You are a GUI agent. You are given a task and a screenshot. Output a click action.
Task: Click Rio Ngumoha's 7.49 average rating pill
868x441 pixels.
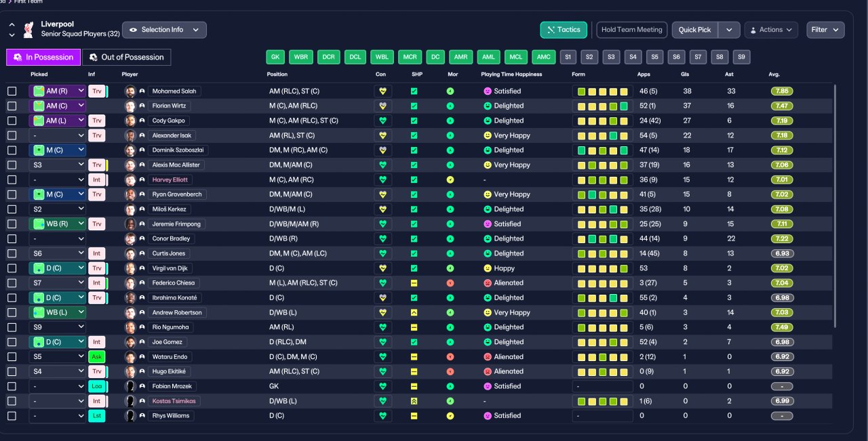(x=782, y=327)
